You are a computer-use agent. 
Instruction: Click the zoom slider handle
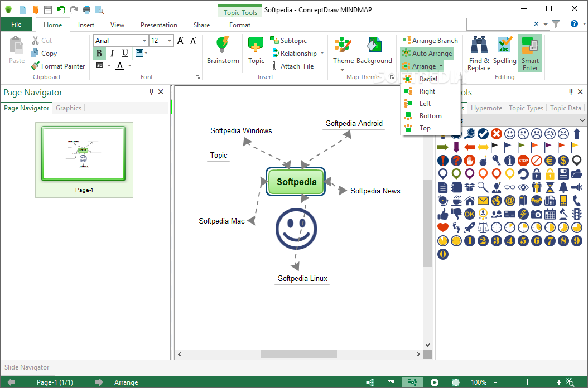527,382
